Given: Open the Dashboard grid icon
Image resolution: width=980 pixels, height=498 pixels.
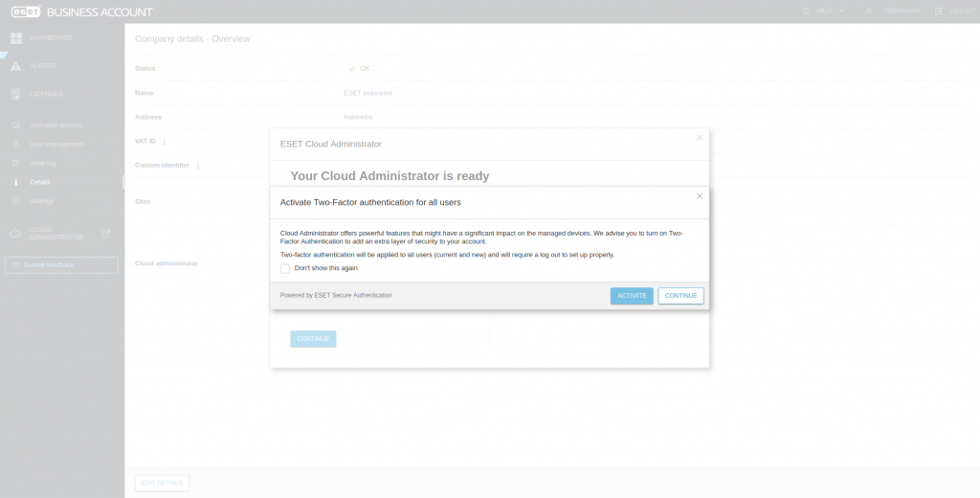Looking at the screenshot, I should [16, 38].
